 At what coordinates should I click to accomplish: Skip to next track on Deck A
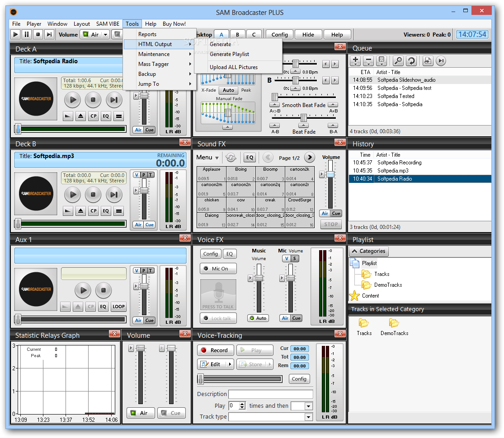click(x=114, y=100)
